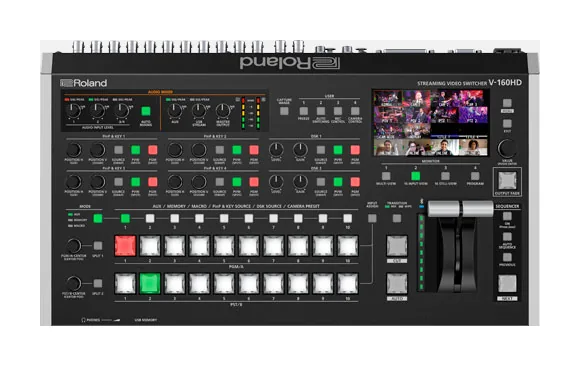The height and width of the screenshot is (366, 580).
Task: Click PinP & KEY 1 POSITION H knob
Action: click(74, 150)
